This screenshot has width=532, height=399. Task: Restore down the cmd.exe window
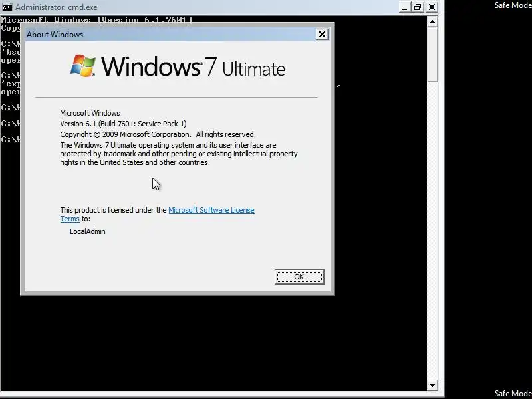click(418, 7)
